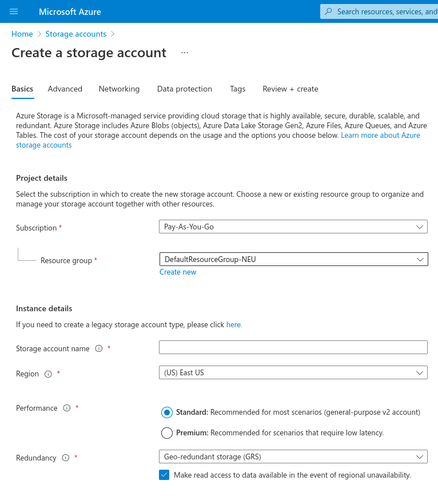The width and height of the screenshot is (438, 504).
Task: Open the hamburger portal menu
Action: pyautogui.click(x=14, y=11)
